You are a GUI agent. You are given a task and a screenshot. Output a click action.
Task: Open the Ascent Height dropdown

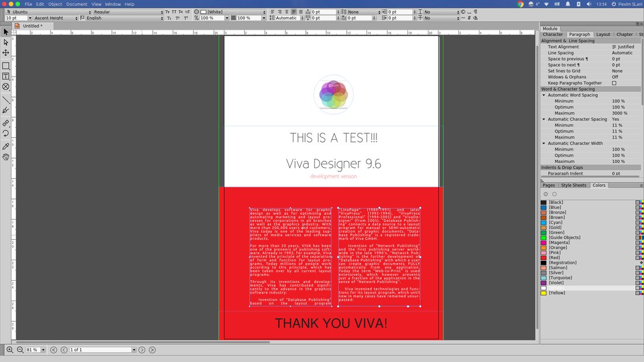56,18
